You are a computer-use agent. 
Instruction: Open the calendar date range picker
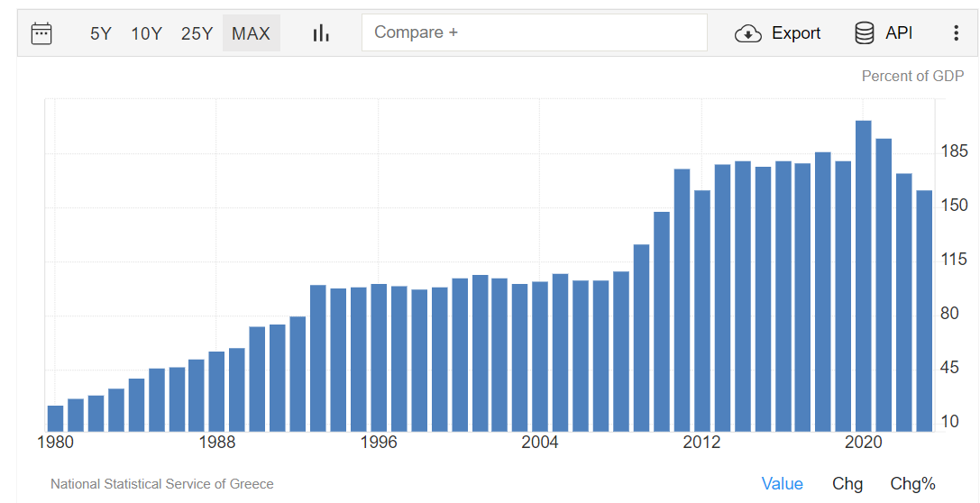tap(41, 33)
